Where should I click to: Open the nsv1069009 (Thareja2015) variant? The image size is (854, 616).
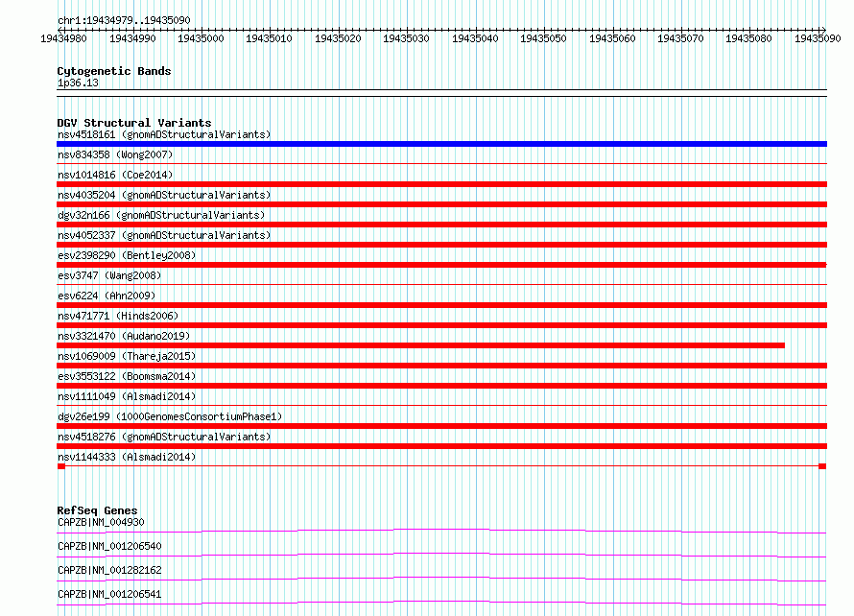click(x=127, y=356)
